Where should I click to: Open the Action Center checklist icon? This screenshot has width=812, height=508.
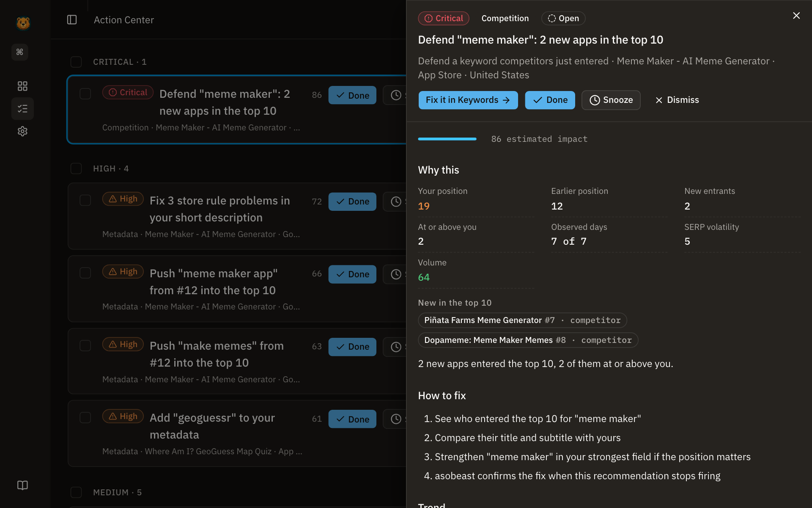click(x=22, y=109)
